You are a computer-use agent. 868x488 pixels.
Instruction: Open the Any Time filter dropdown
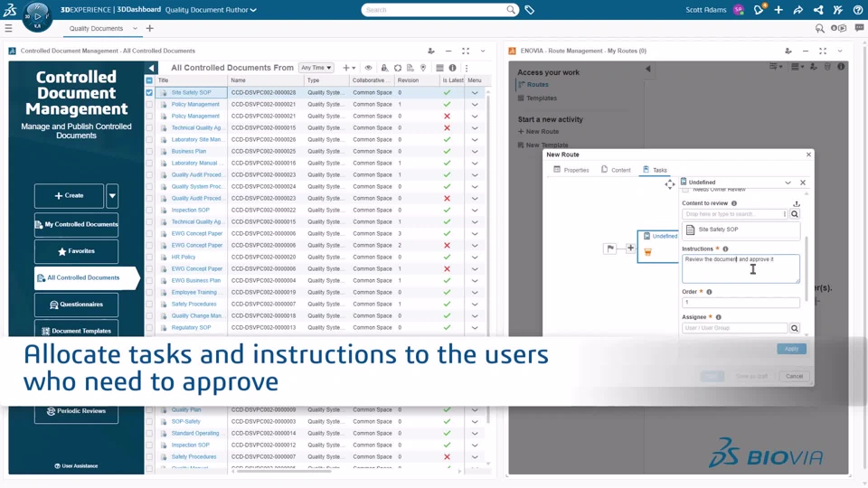[x=316, y=68]
